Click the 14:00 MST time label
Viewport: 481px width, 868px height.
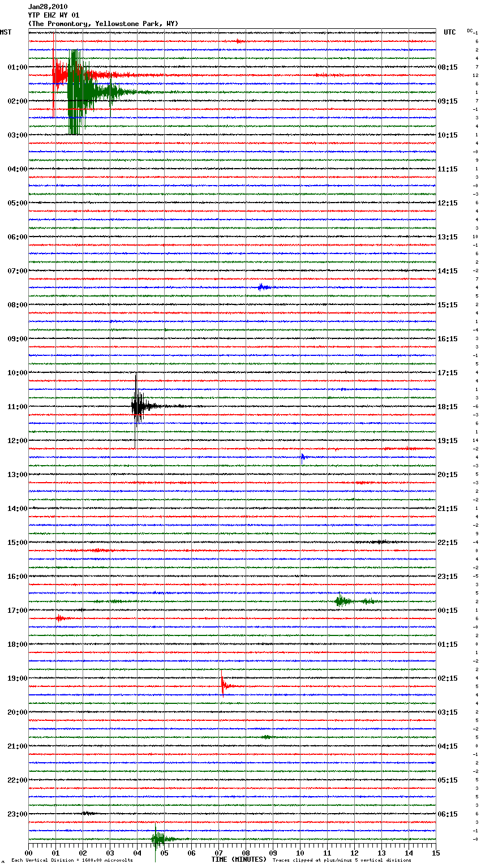17,509
